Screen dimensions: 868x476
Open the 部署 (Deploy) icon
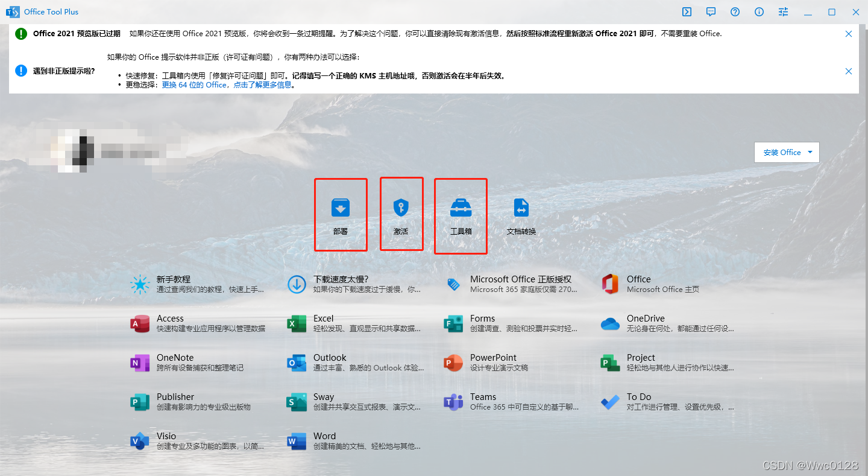tap(341, 208)
